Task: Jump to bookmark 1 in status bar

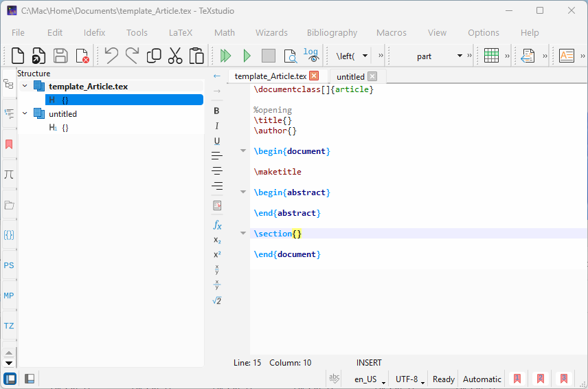Action: [x=517, y=379]
